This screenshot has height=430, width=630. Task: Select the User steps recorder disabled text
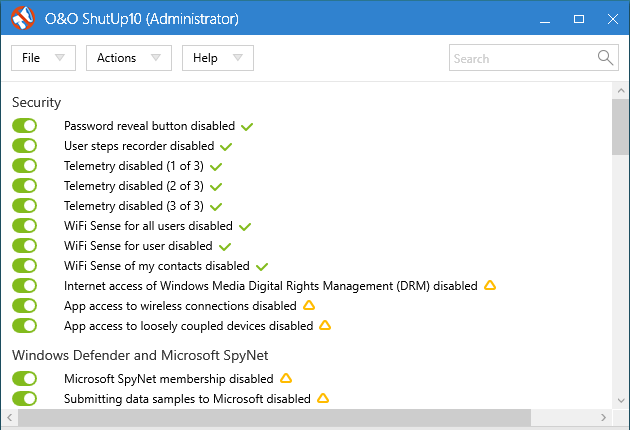point(139,146)
